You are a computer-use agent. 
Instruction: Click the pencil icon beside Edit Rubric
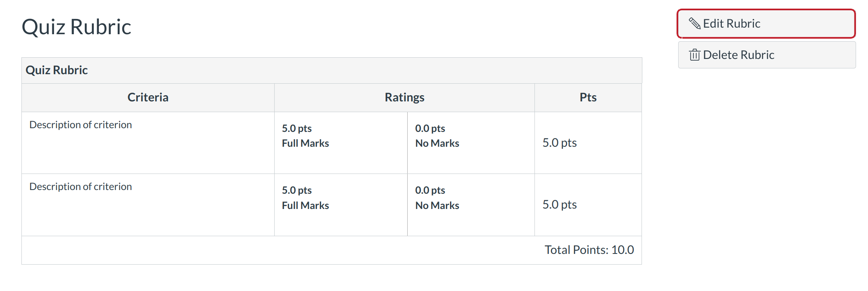pos(695,23)
